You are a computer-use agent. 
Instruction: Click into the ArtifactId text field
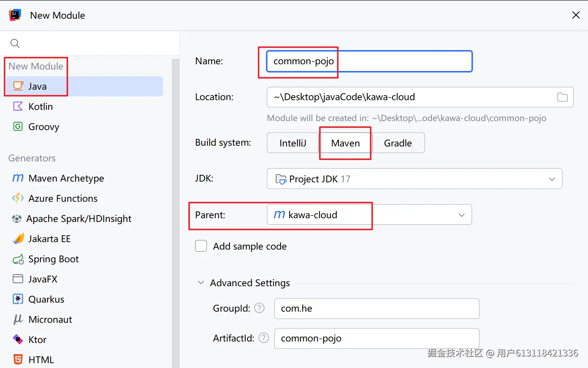(377, 338)
